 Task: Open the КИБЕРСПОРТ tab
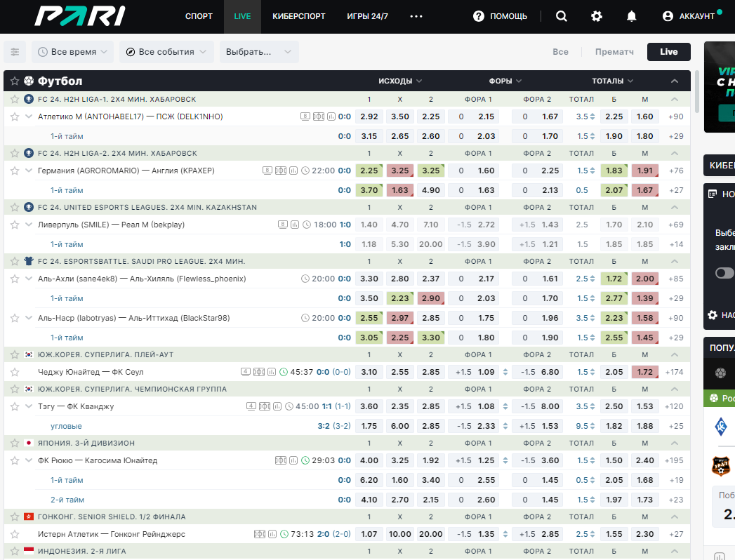(298, 16)
